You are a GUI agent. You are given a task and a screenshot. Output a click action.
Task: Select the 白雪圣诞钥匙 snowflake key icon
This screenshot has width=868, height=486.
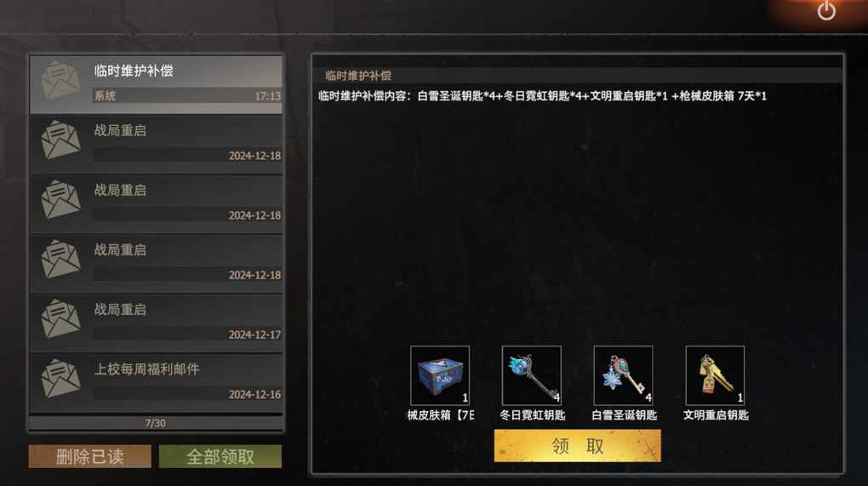point(623,376)
